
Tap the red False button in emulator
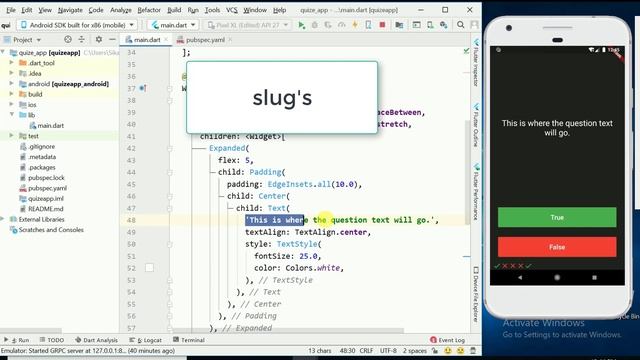click(x=557, y=247)
